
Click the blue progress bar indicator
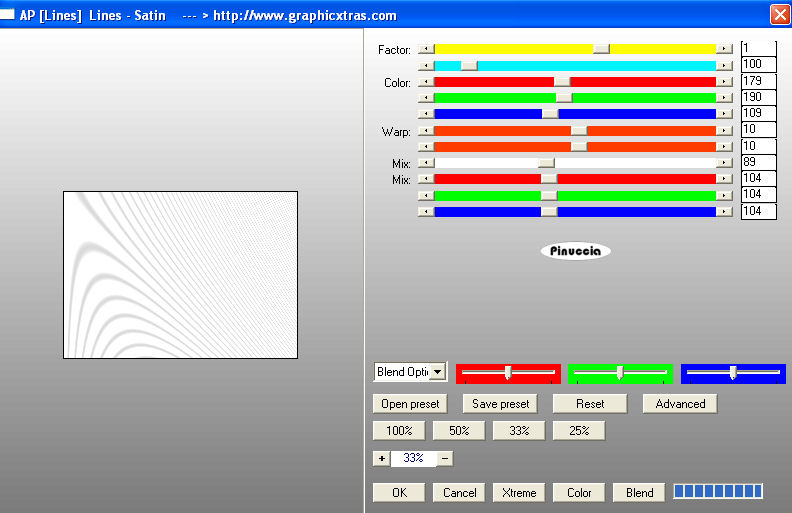point(718,491)
